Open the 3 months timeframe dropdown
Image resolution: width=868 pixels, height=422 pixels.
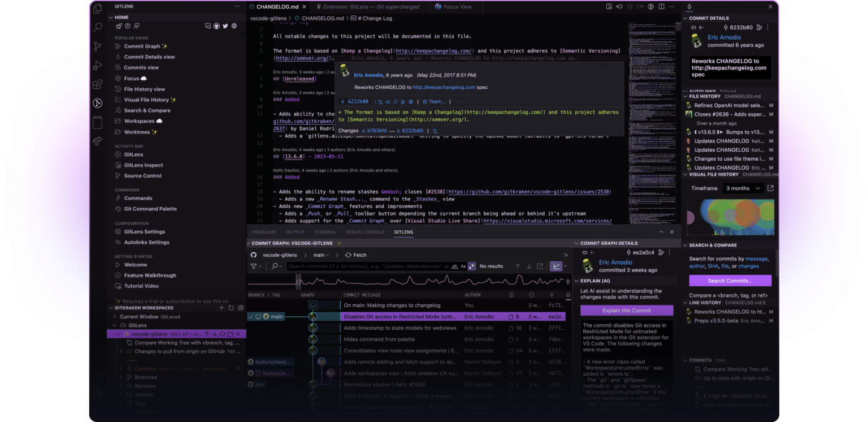743,188
